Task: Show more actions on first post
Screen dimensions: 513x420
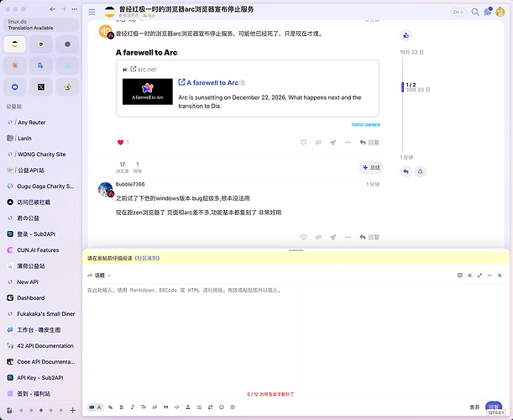Action: coord(348,143)
